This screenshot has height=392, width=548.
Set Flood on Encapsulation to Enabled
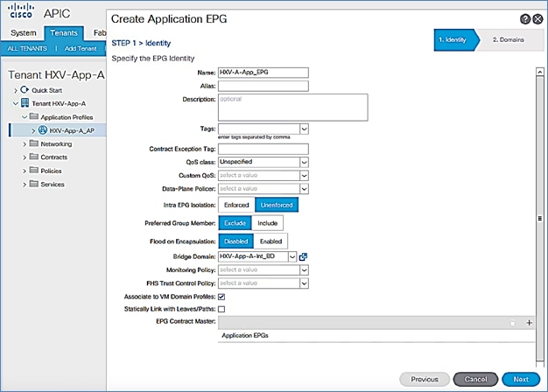pos(270,241)
